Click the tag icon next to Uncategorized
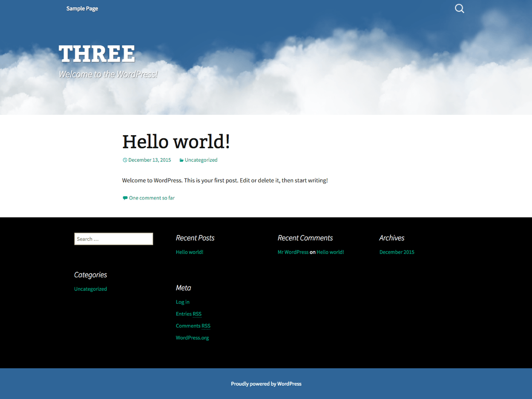The height and width of the screenshot is (399, 532). click(x=181, y=160)
